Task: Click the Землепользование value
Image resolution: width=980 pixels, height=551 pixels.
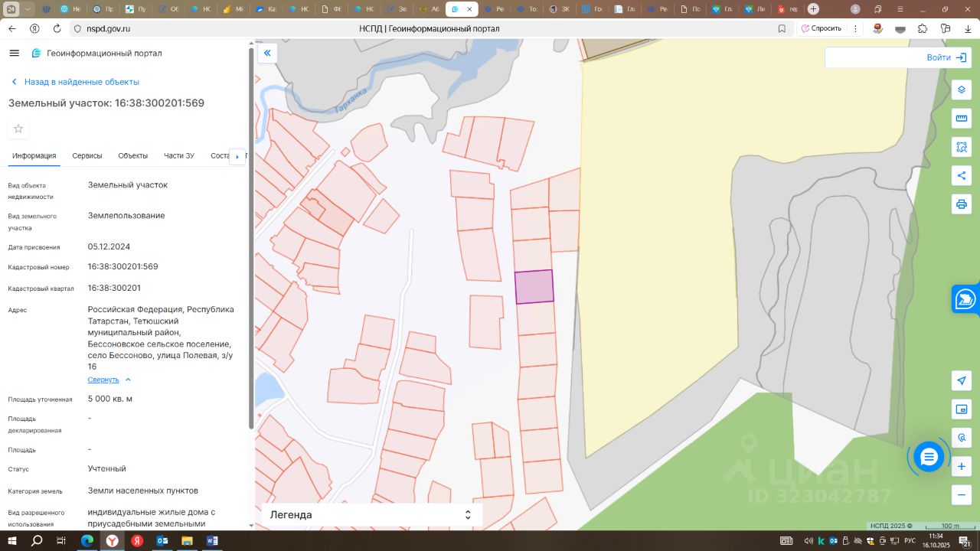Action: (x=126, y=216)
